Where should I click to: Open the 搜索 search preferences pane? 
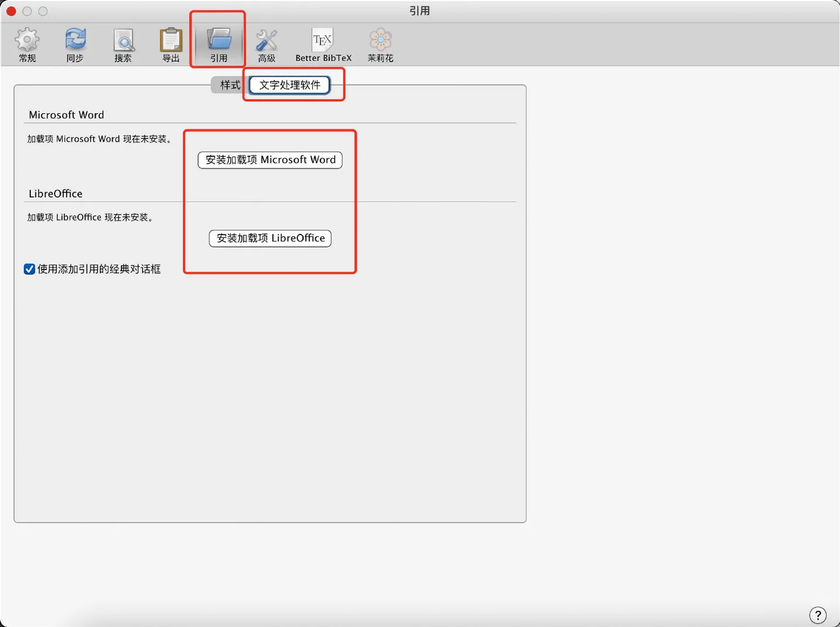pyautogui.click(x=123, y=45)
